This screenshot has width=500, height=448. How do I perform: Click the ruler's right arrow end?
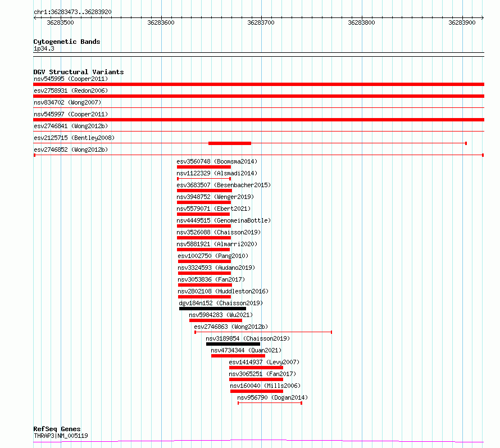tap(482, 18)
